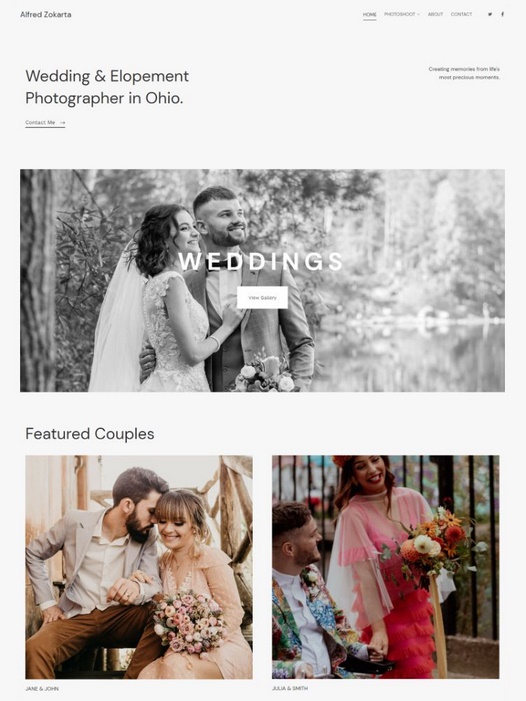Click the Jane & John caption

pos(42,689)
